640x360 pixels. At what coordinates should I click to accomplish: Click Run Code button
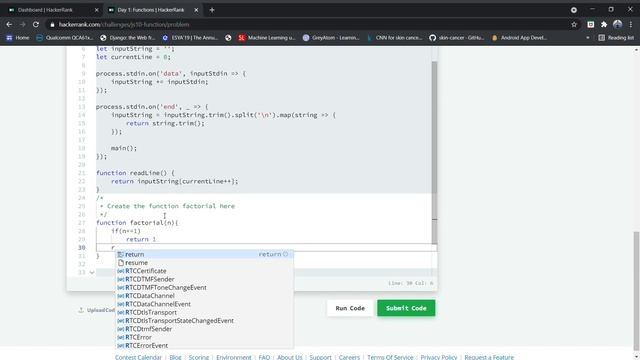(350, 308)
